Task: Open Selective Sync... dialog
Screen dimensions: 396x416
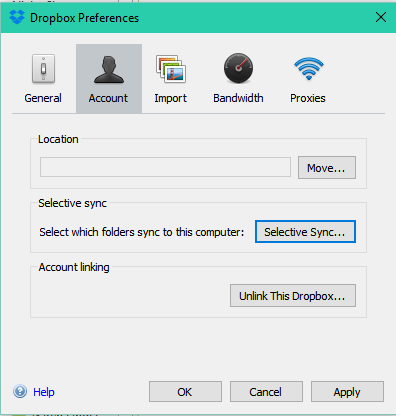Action: point(305,232)
